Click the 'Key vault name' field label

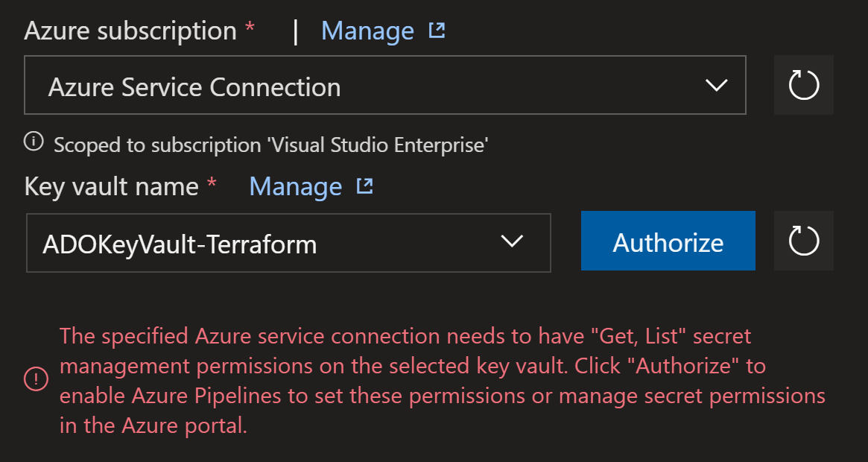click(x=111, y=186)
